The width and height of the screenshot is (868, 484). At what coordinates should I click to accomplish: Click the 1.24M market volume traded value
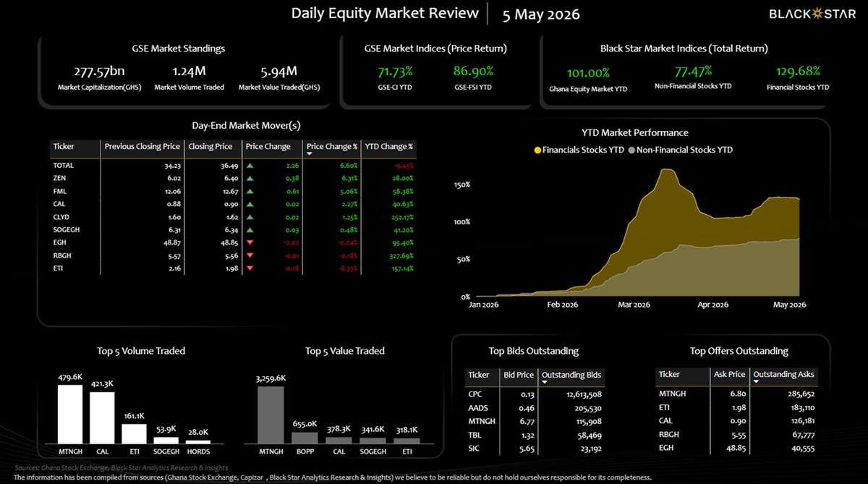pyautogui.click(x=189, y=72)
